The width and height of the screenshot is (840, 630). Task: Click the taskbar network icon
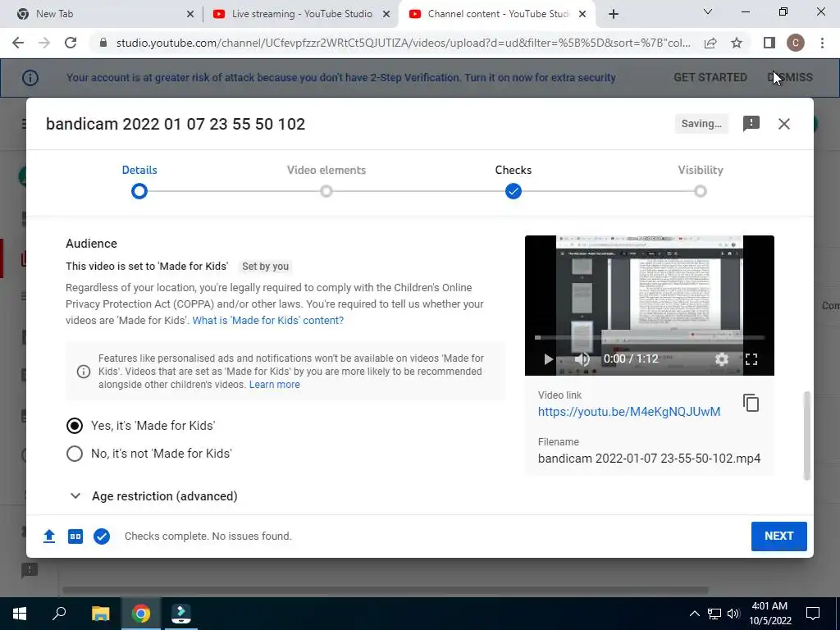coord(714,614)
